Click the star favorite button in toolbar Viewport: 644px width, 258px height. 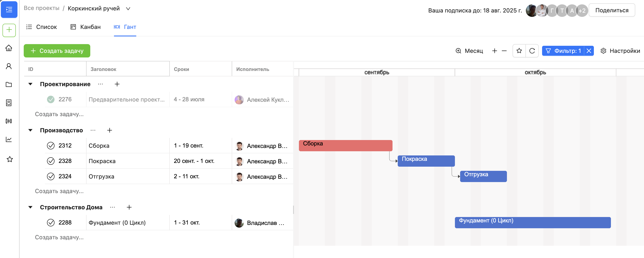(x=519, y=51)
